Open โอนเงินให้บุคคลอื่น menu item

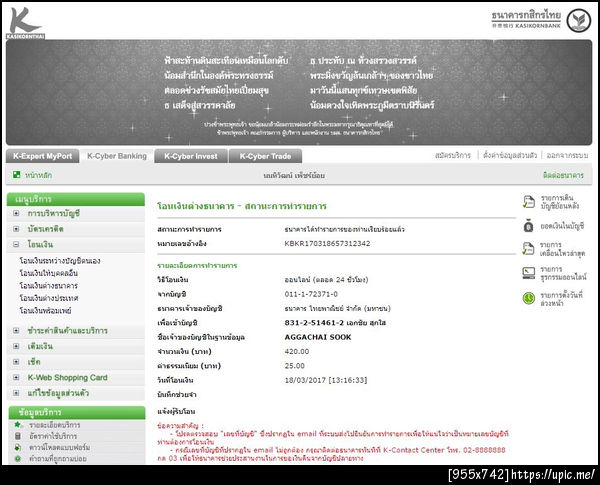coord(48,273)
